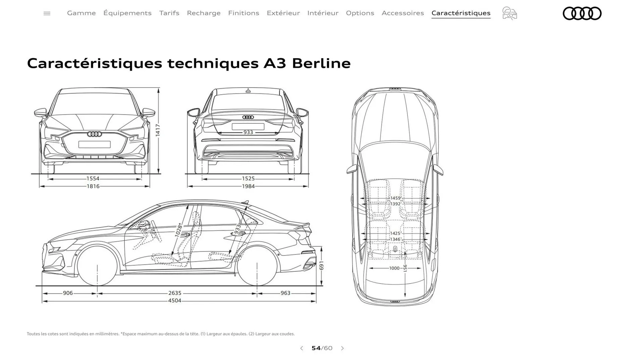Image resolution: width=644 pixels, height=362 pixels.
Task: Open the hamburger navigation menu
Action: tap(47, 13)
